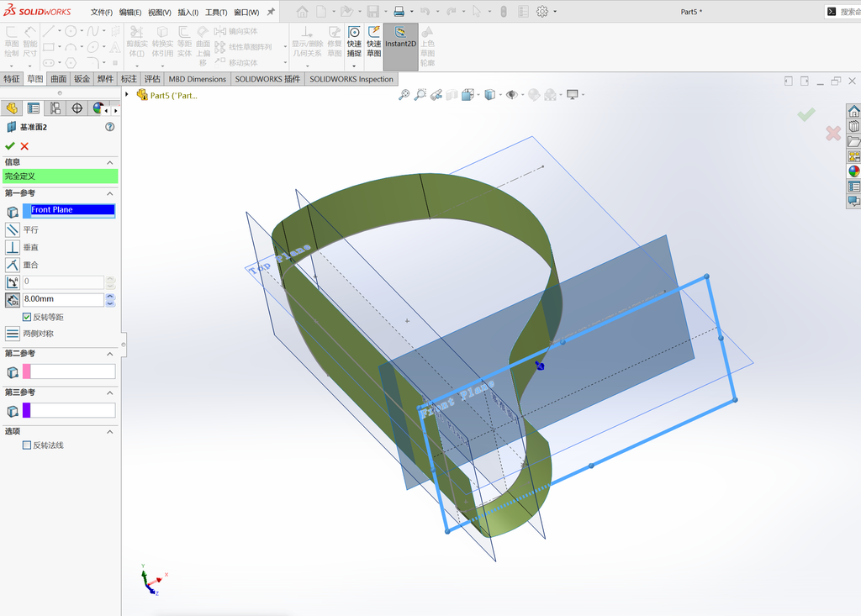This screenshot has height=616, width=861.
Task: Enable the 反转法线 checkbox
Action: 26,445
